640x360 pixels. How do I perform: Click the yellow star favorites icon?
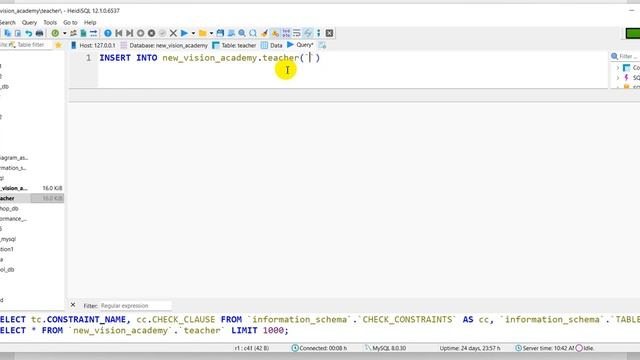[x=58, y=45]
